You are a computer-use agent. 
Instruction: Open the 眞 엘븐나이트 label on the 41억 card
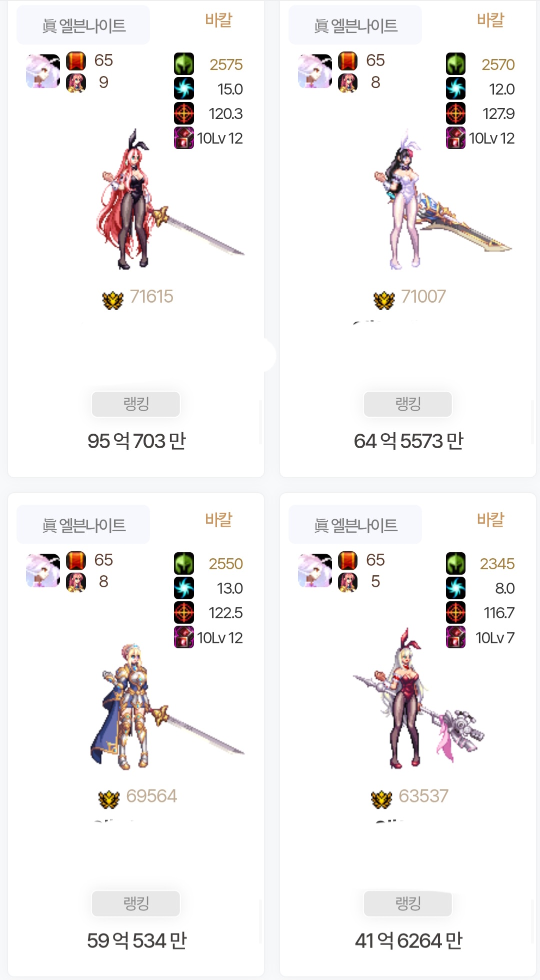[355, 525]
